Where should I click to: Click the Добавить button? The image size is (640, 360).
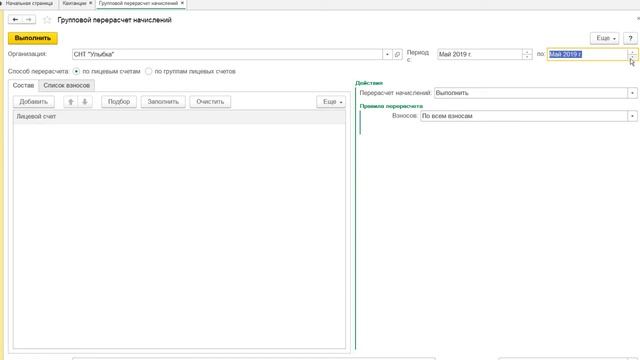point(33,102)
